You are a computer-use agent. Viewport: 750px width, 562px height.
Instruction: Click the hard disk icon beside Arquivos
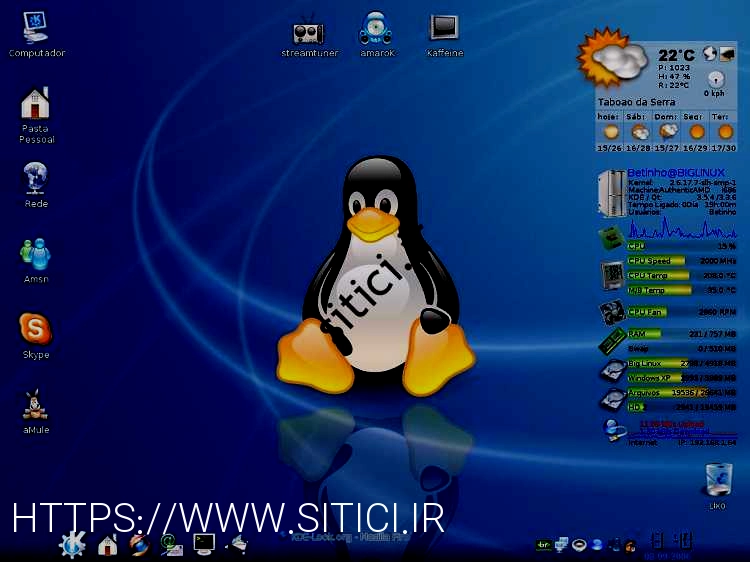coord(613,400)
